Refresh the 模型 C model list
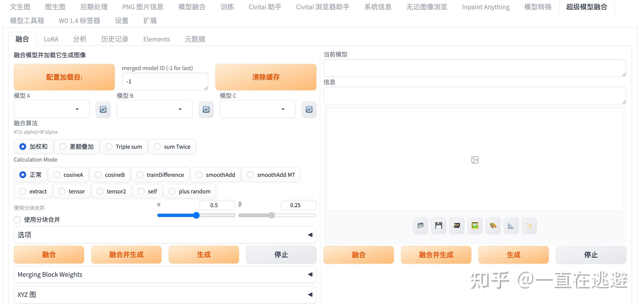 pos(309,109)
